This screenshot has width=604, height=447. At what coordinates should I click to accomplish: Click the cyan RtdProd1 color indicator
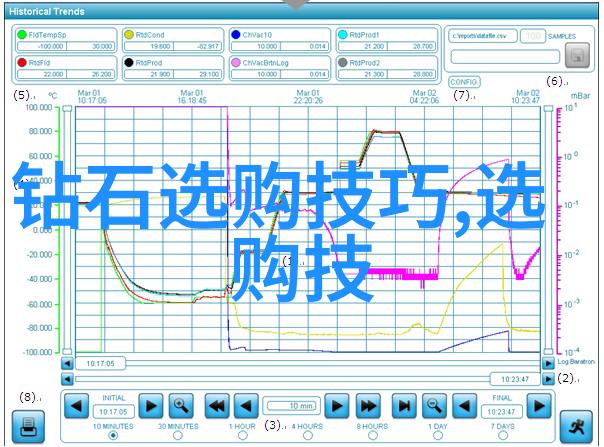click(342, 35)
